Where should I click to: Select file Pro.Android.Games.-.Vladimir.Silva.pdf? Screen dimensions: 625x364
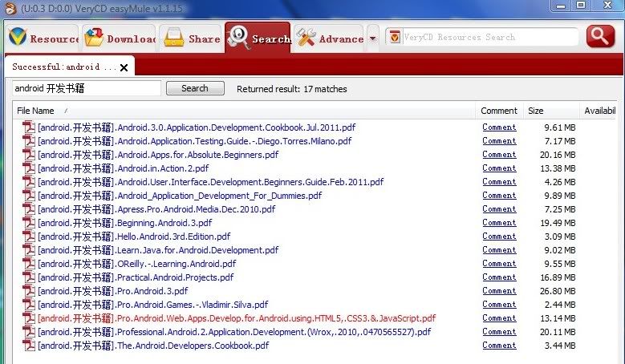point(152,305)
